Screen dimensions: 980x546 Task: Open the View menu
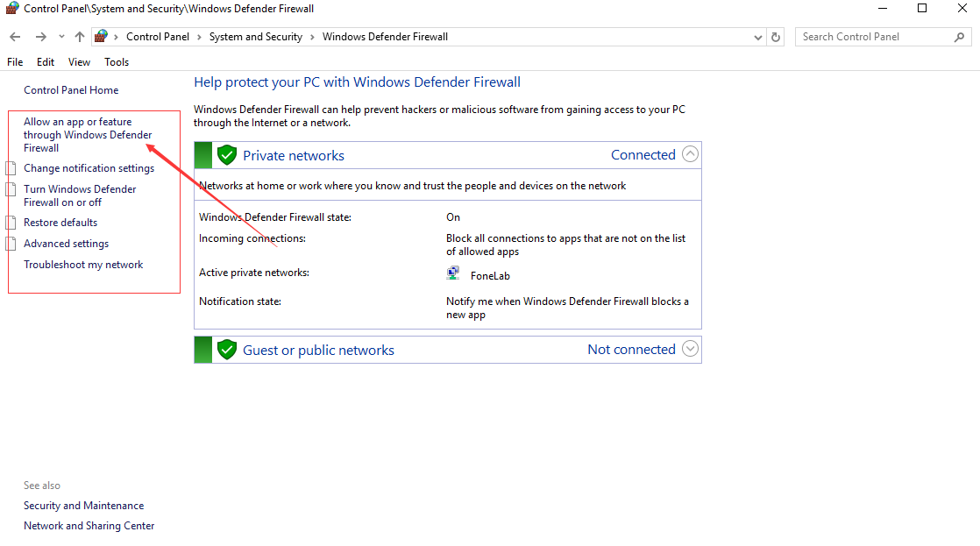click(80, 62)
